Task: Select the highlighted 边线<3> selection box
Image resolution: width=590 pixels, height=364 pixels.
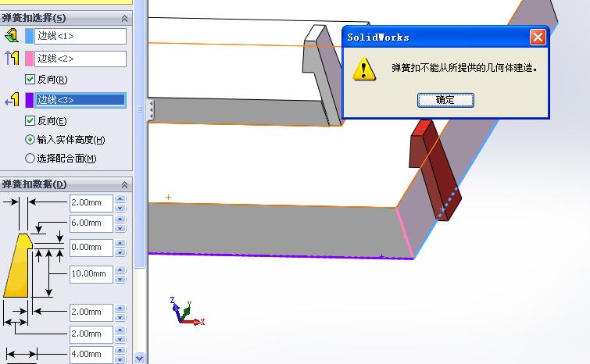Action: [x=80, y=100]
